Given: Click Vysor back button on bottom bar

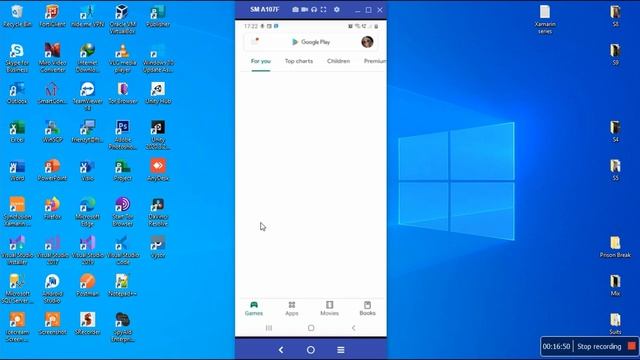Looking at the screenshot, I should [281, 350].
